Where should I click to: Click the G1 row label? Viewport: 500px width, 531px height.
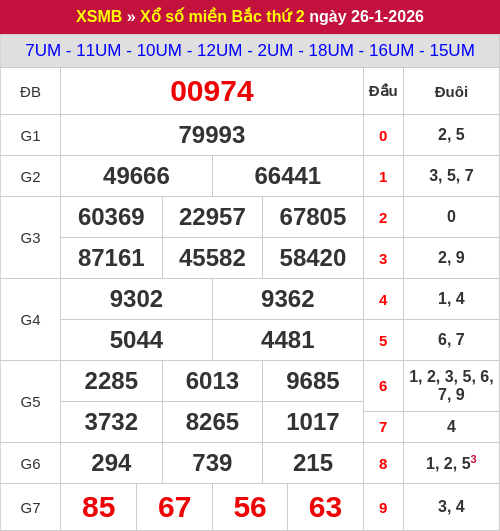tap(30, 136)
